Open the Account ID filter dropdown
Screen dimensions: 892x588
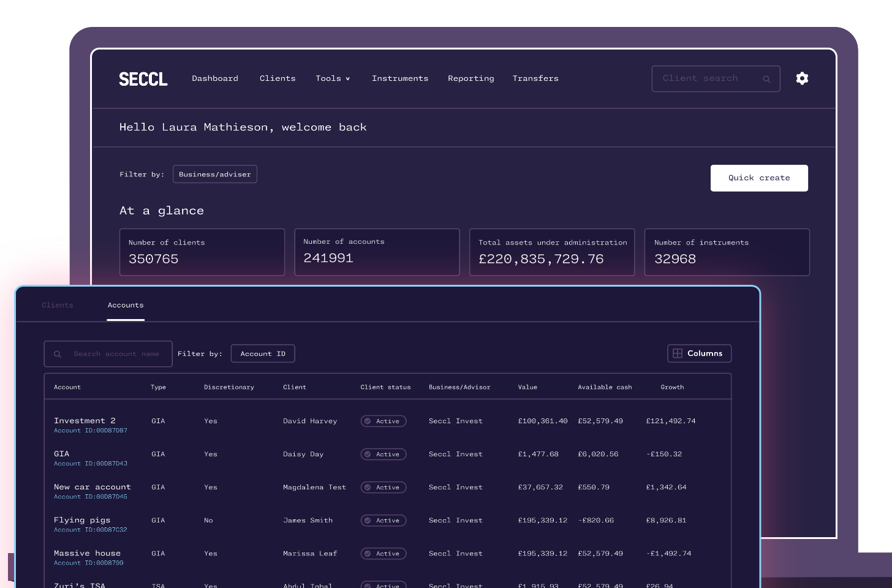pyautogui.click(x=263, y=354)
